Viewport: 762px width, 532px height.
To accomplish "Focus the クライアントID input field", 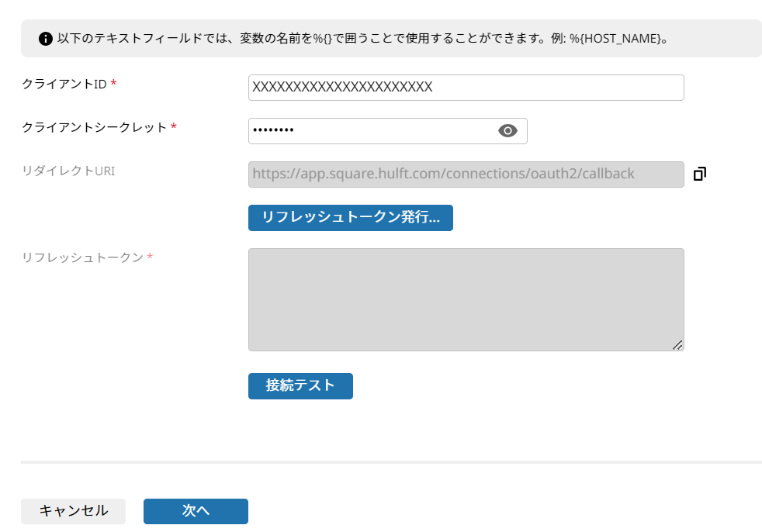I will point(466,88).
